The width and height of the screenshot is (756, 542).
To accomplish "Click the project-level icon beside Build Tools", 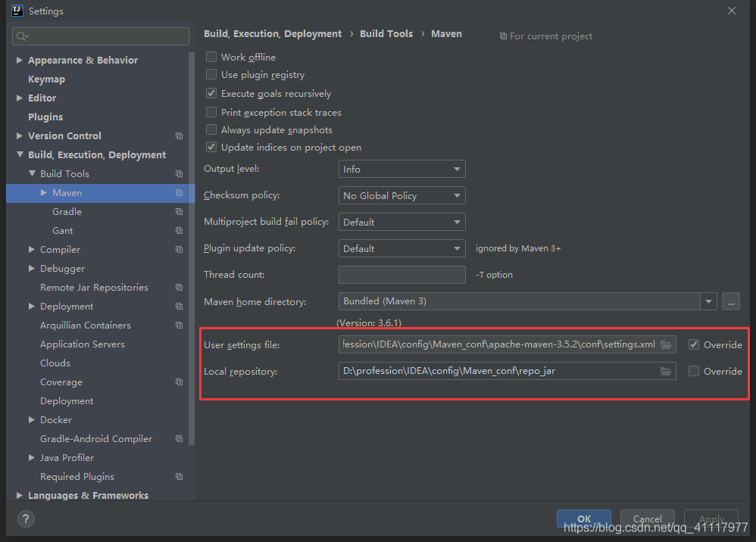I will [x=179, y=174].
